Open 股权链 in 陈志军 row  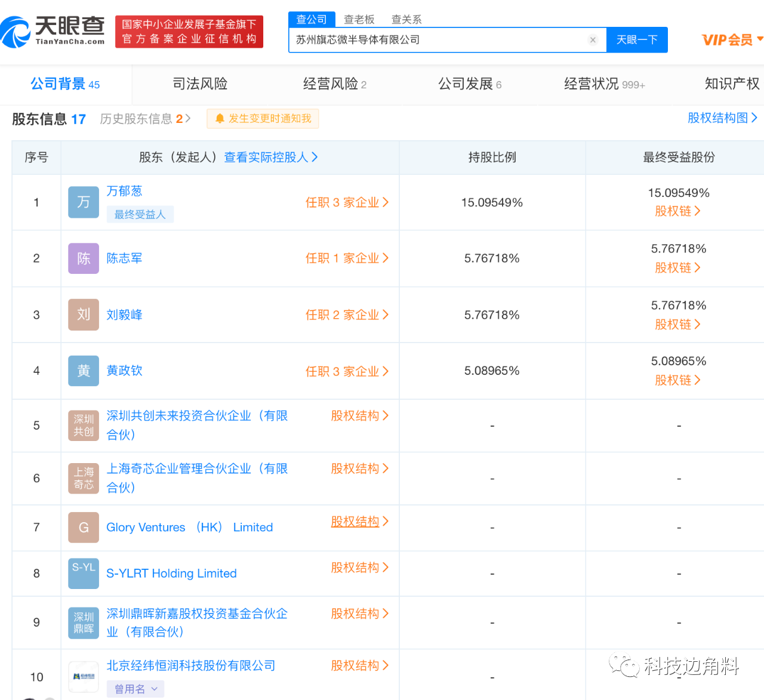[x=678, y=268]
